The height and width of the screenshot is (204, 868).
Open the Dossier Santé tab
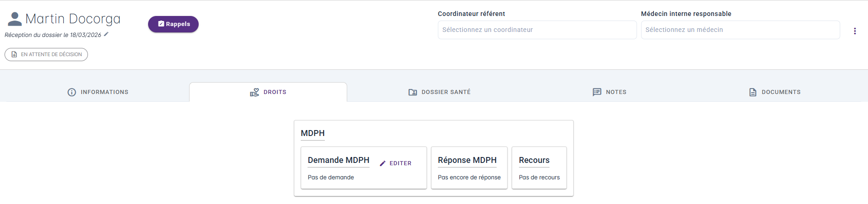click(x=446, y=92)
